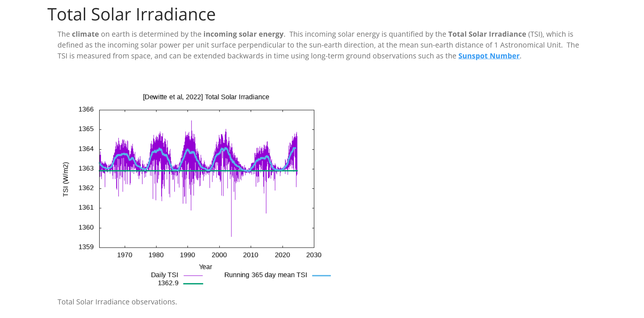The height and width of the screenshot is (318, 644).
Task: Open the Sunspot Number link
Action: point(489,56)
